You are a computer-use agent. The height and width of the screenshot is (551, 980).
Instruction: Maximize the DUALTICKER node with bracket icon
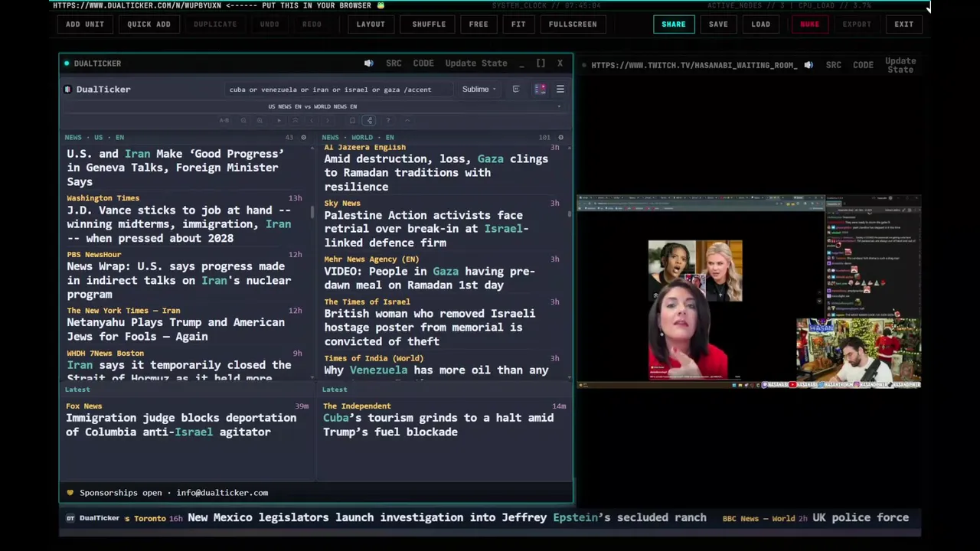pos(541,64)
